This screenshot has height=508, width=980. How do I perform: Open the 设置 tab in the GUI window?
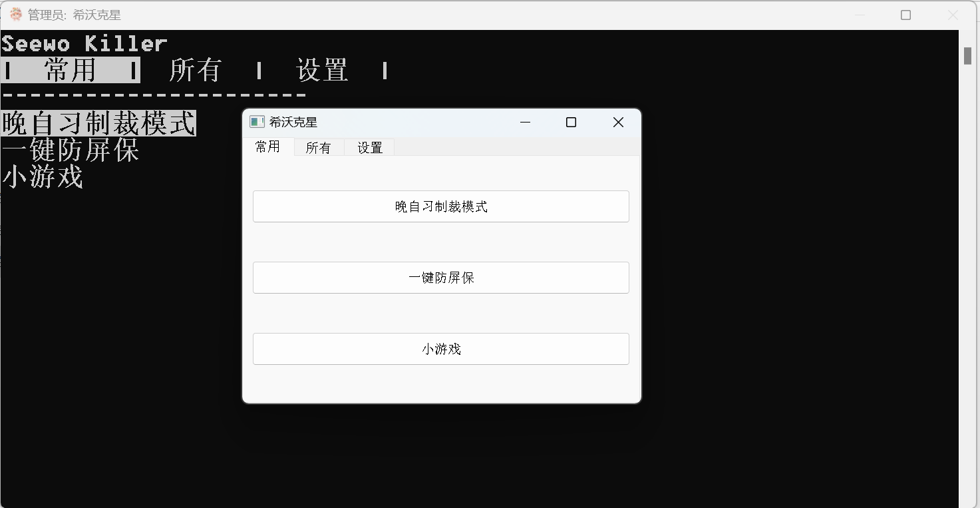[x=369, y=147]
